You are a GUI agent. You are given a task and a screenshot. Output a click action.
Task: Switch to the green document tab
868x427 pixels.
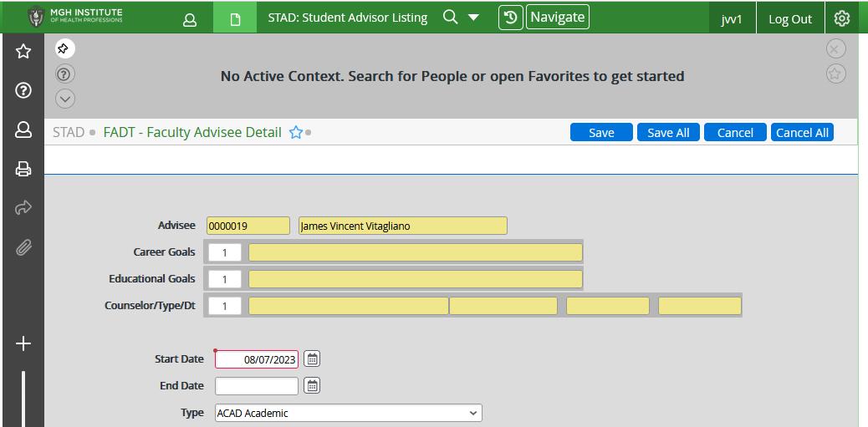click(235, 18)
